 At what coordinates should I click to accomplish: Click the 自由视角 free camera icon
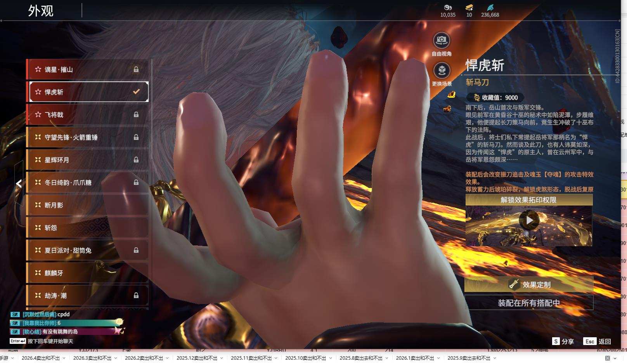[x=442, y=41]
